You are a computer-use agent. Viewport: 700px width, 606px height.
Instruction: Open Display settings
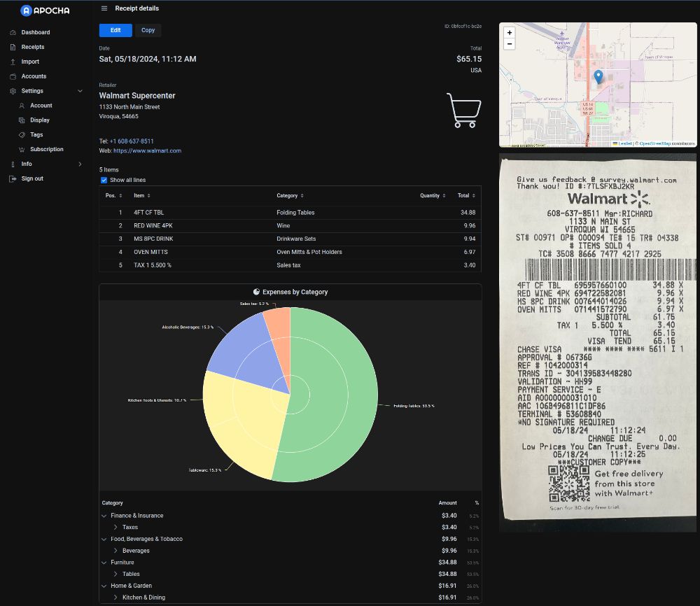coord(40,120)
